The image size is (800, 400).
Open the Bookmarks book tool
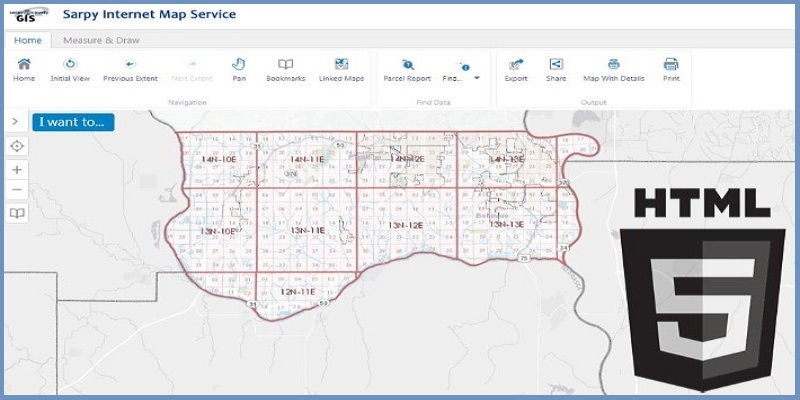[286, 64]
